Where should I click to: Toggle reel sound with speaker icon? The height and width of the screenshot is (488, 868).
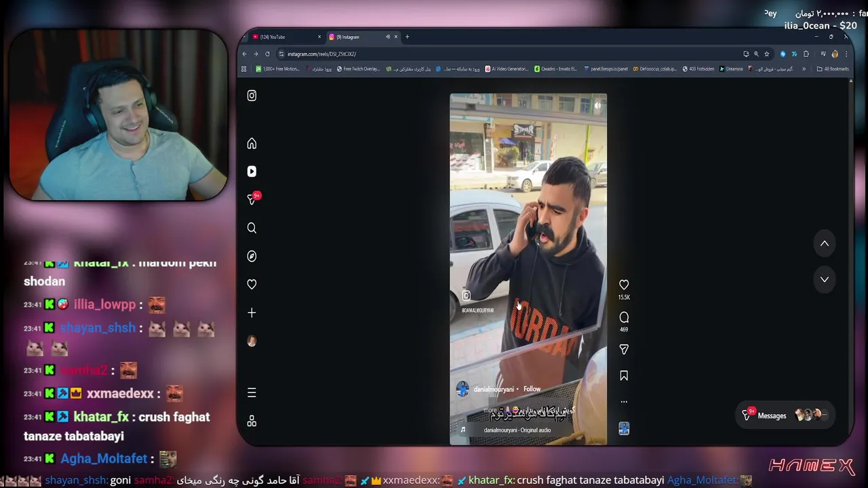(597, 105)
